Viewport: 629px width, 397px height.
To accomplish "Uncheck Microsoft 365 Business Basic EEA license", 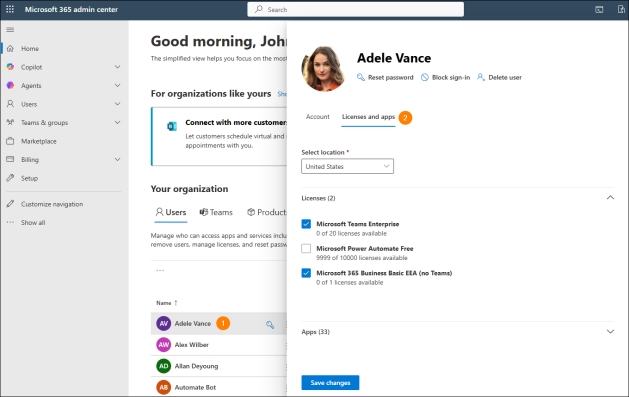I will (x=306, y=273).
